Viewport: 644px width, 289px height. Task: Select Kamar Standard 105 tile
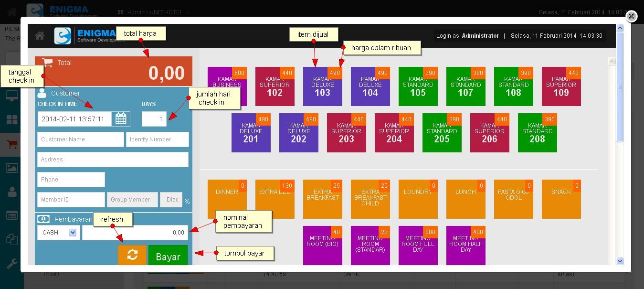pyautogui.click(x=418, y=87)
